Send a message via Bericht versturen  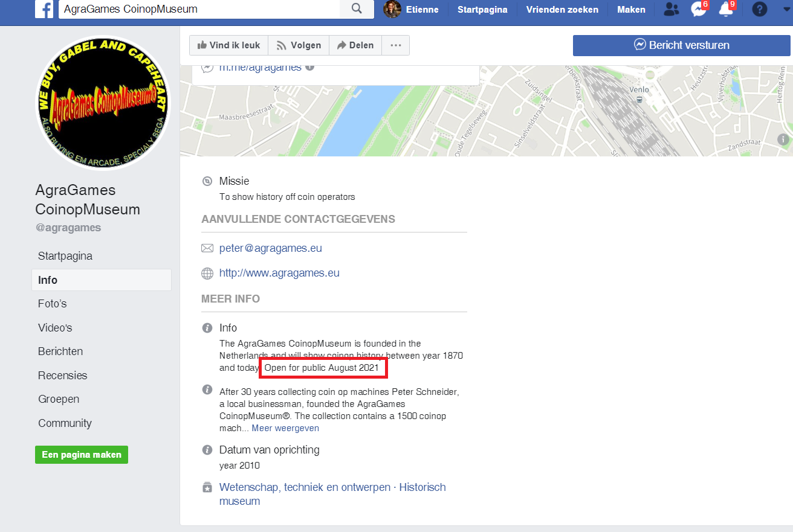pyautogui.click(x=682, y=45)
